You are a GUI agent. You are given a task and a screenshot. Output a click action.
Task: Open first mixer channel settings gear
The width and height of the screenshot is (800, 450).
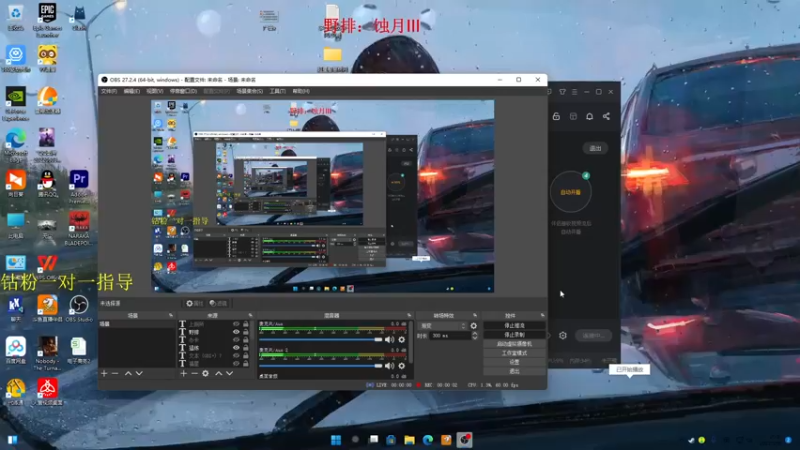402,339
